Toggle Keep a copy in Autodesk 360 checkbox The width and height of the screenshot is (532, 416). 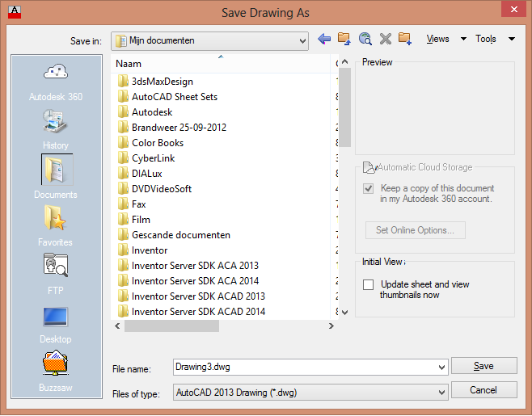pyautogui.click(x=368, y=188)
